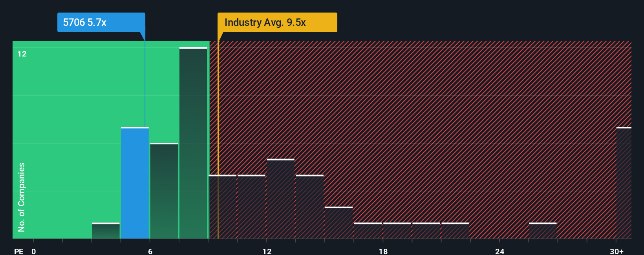Click the '30+' x-axis tick label
The image size is (644, 255).
tap(617, 251)
